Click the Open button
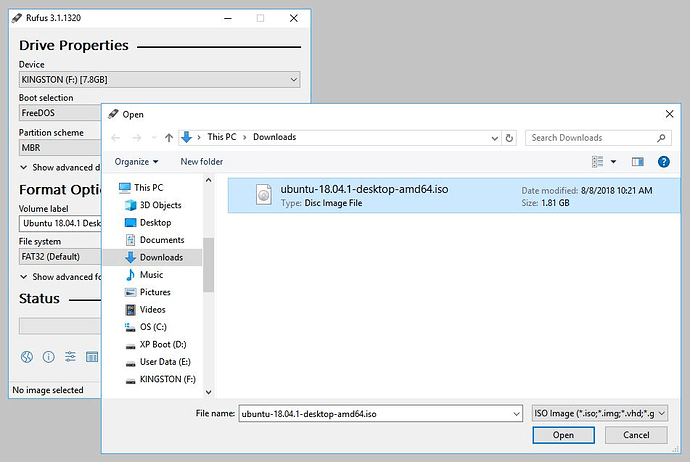Screen dimensions: 690x462 tap(563, 435)
